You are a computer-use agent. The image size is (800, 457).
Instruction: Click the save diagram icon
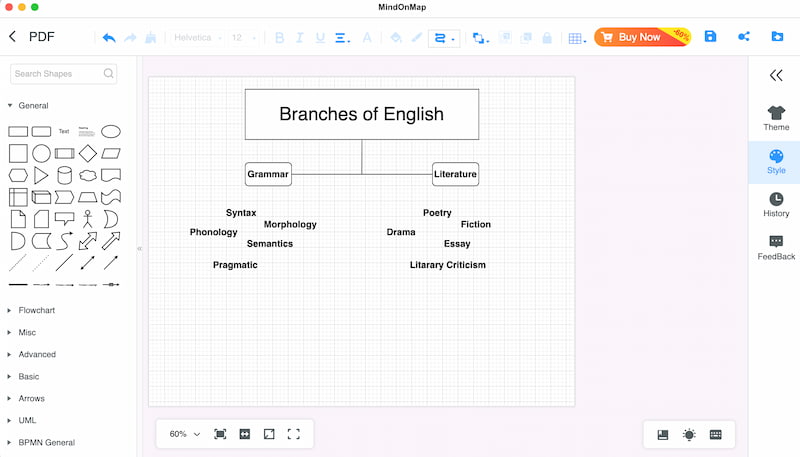710,36
